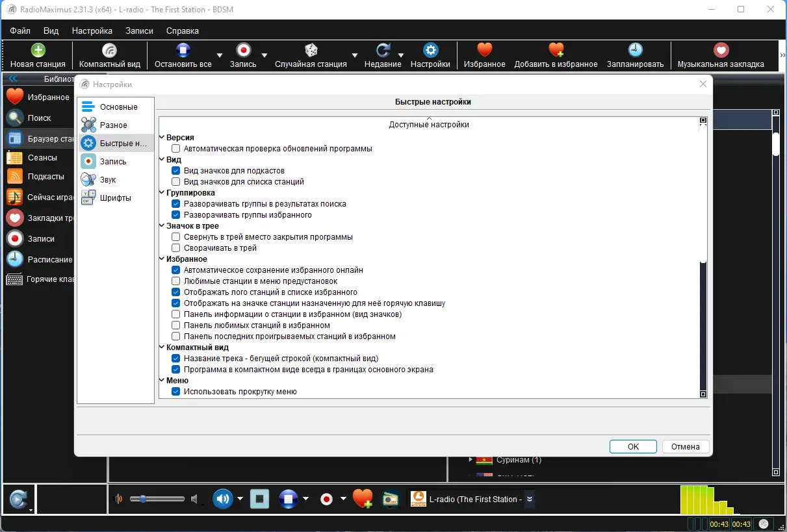Click the Новая станция toolbar icon

pos(38,51)
